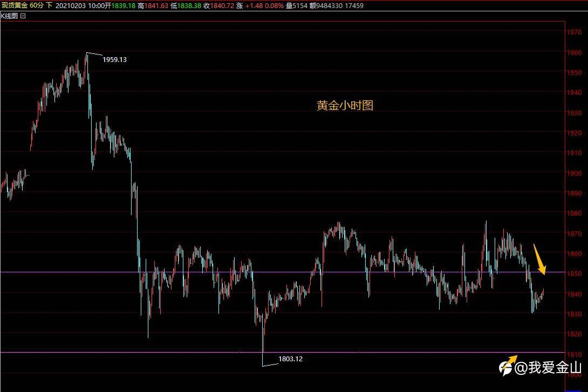Click the 量5154 volume readout
This screenshot has width=588, height=392.
[x=296, y=5]
